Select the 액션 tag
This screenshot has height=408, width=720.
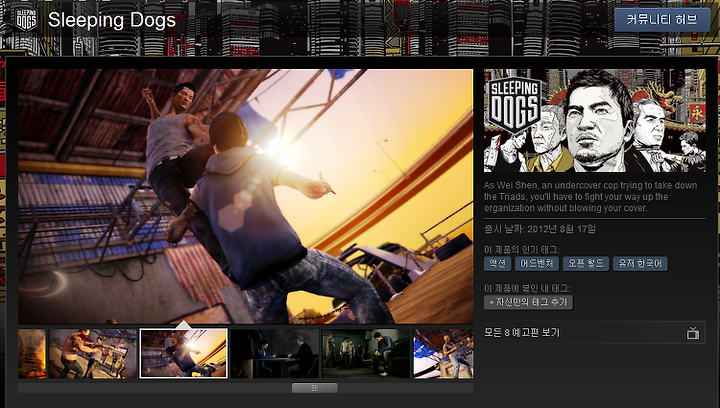pos(497,263)
